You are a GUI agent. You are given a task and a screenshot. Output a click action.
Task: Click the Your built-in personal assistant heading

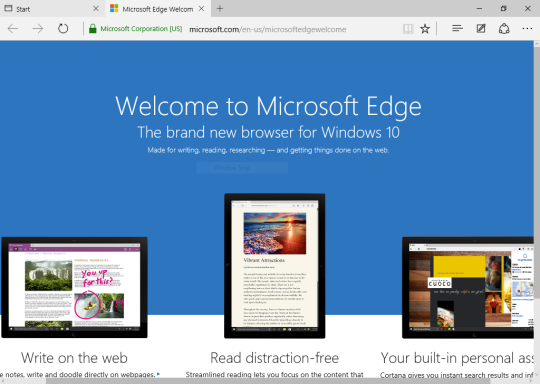pos(457,358)
